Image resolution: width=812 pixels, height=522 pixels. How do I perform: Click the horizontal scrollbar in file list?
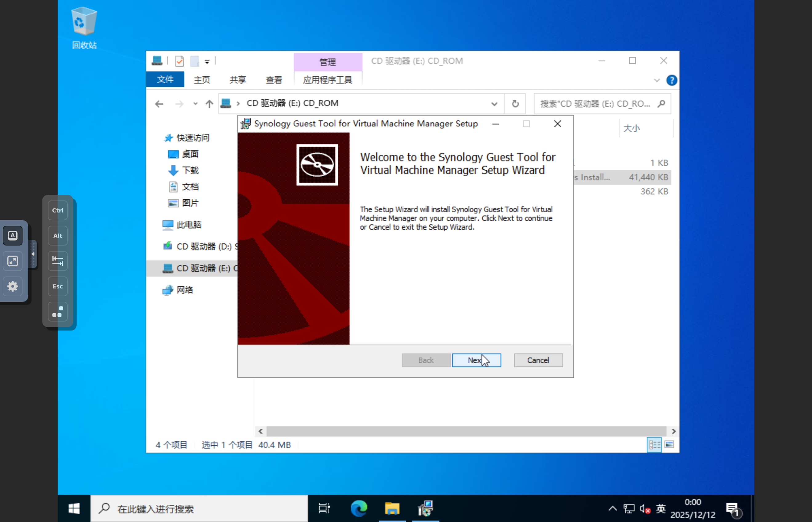tap(466, 431)
